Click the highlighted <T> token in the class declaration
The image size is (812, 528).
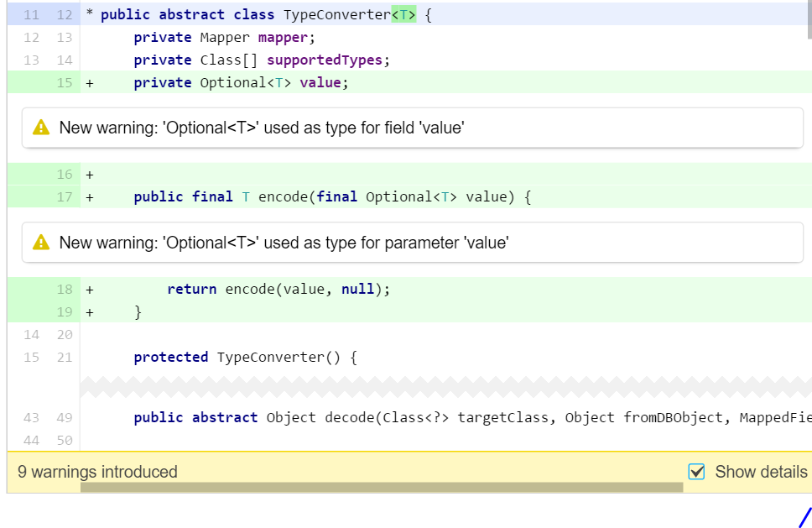(x=404, y=14)
